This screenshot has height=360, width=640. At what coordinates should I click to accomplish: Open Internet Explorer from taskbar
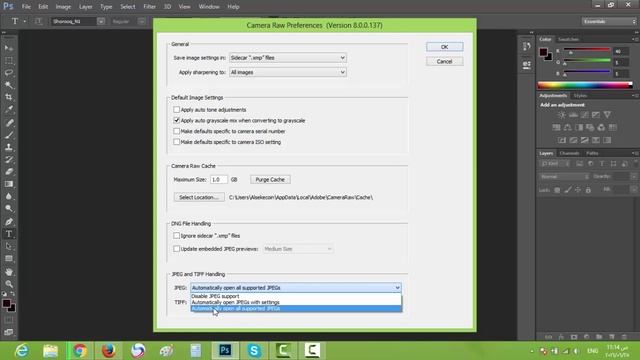click(x=22, y=351)
